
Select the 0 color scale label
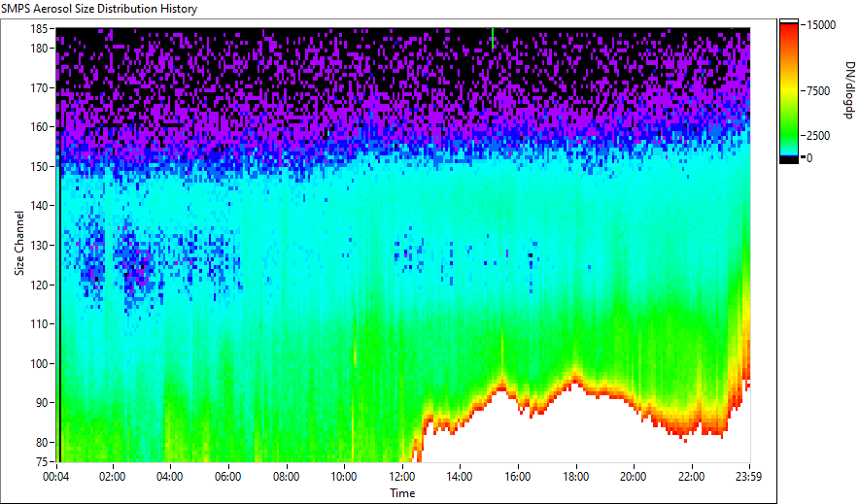(x=809, y=157)
